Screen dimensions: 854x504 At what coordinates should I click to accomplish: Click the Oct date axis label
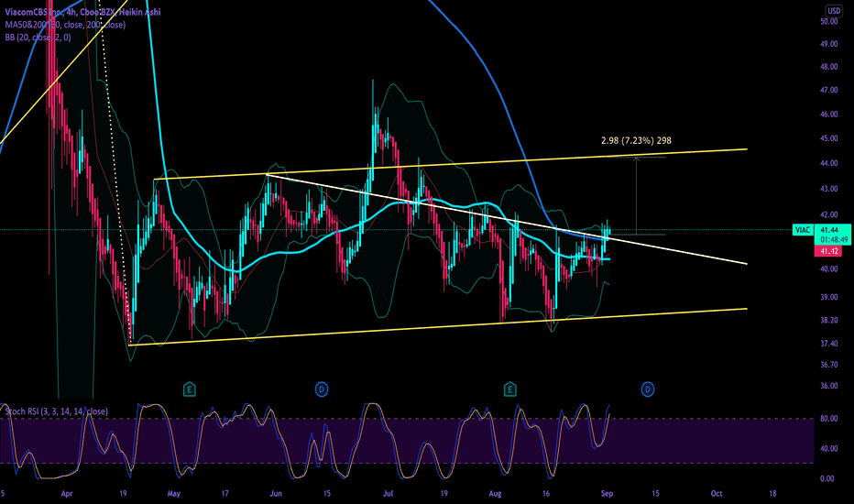point(717,494)
